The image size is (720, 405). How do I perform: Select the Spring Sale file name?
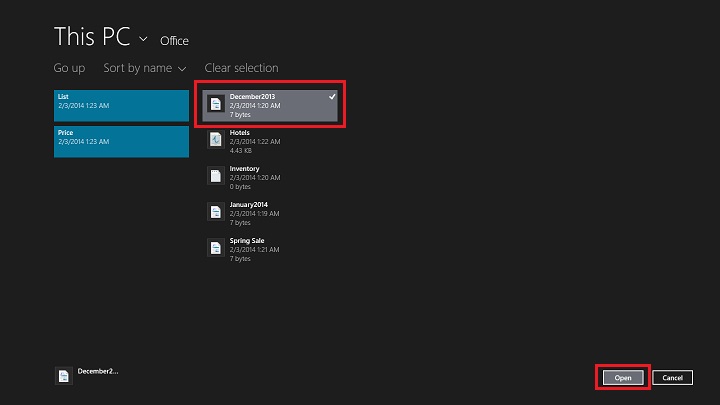[x=247, y=240]
